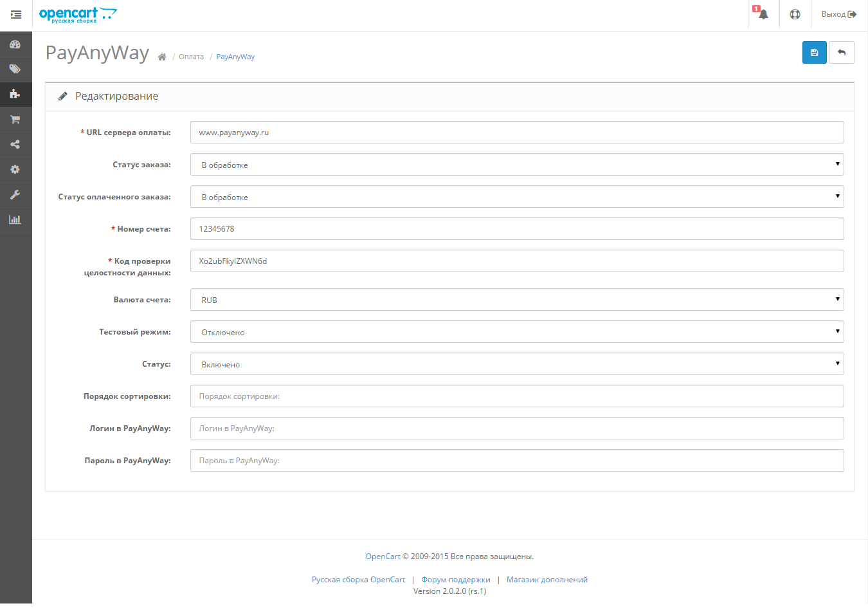This screenshot has height=608, width=868.
Task: Open the notifications bell icon
Action: pyautogui.click(x=763, y=14)
